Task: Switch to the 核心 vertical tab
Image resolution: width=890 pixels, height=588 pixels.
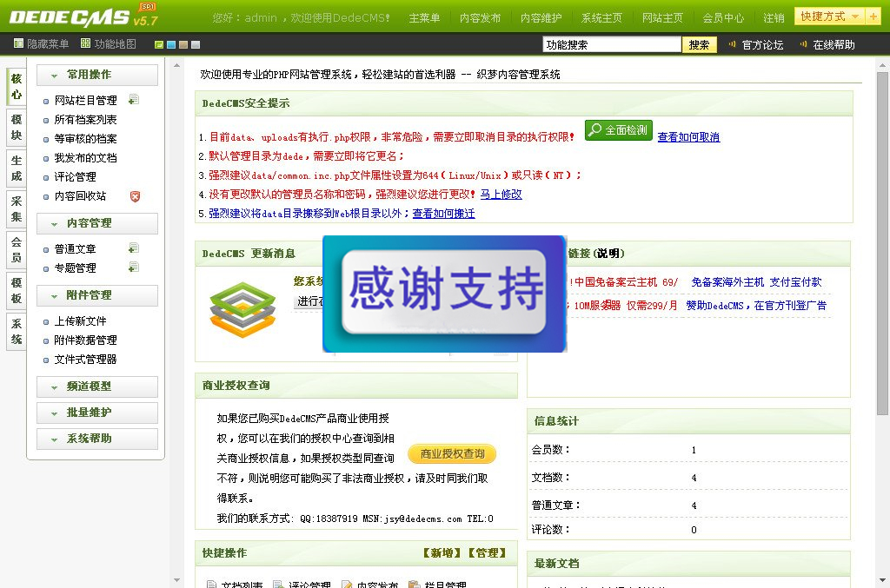Action: tap(17, 87)
